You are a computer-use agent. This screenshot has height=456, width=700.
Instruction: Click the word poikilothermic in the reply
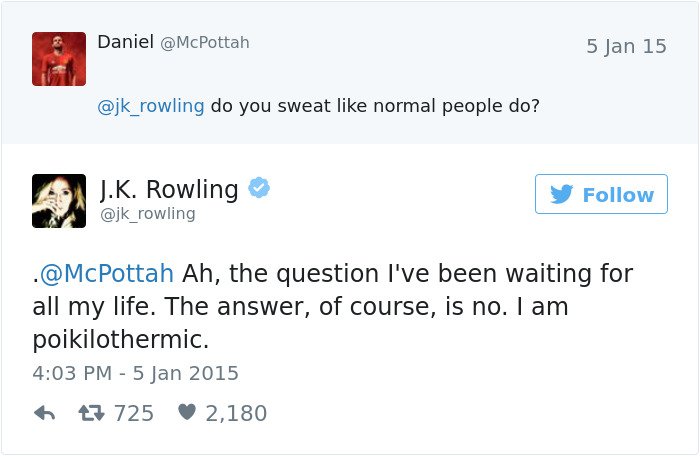(x=121, y=339)
